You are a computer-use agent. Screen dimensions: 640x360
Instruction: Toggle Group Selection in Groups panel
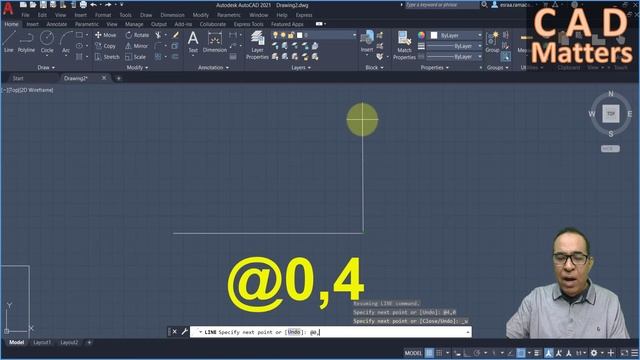point(506,56)
